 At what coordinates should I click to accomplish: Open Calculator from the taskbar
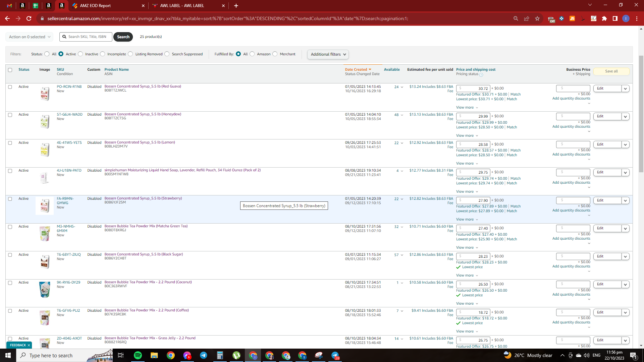(x=220, y=355)
